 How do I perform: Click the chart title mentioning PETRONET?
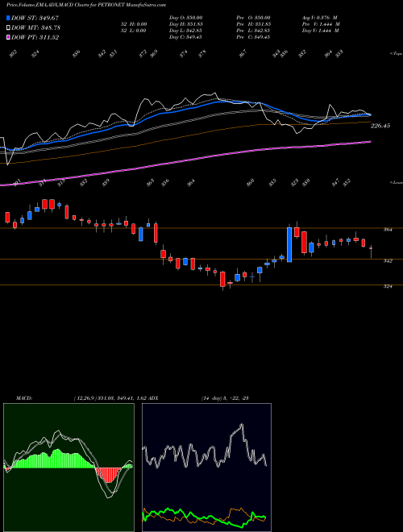[86, 5]
